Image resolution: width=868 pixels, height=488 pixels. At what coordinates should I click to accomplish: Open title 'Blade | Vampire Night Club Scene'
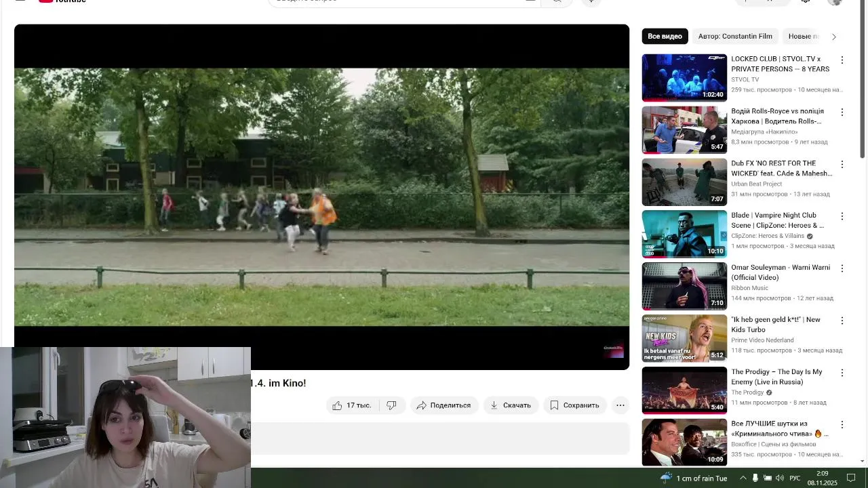click(x=777, y=220)
